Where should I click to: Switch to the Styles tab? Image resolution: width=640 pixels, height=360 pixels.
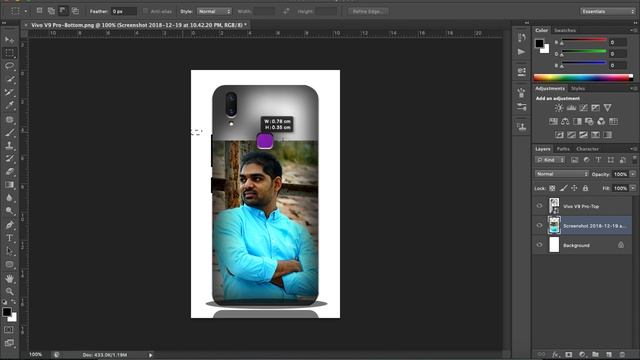click(x=578, y=89)
